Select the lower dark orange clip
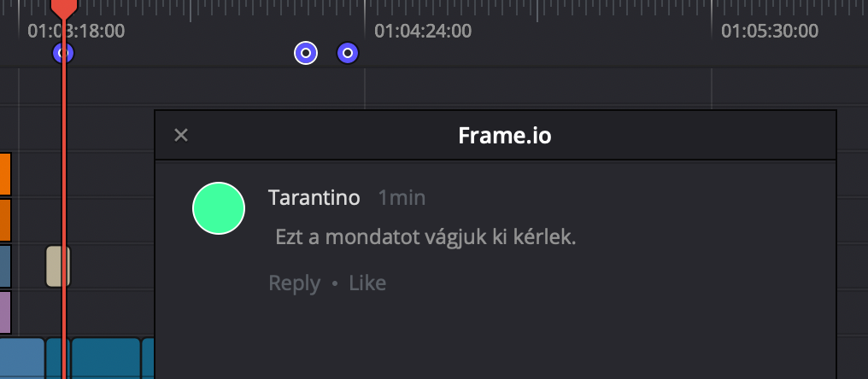Image resolution: width=868 pixels, height=379 pixels. tap(5, 219)
